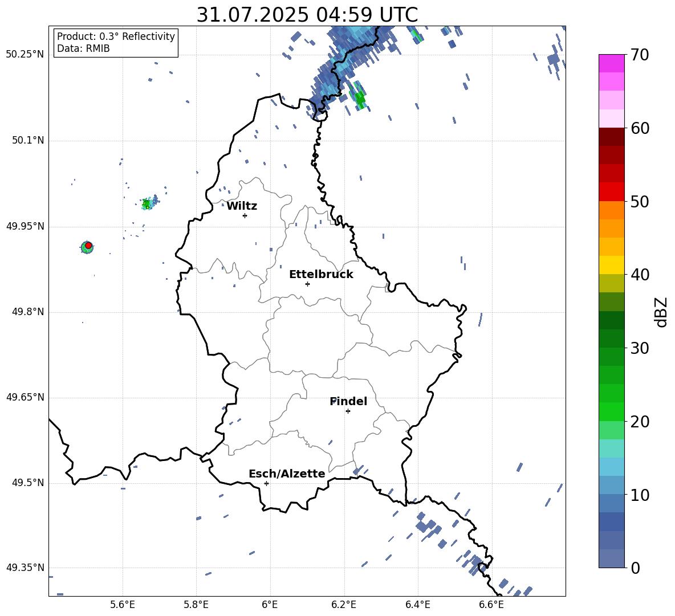Click the colorbar '20' tick label
Viewport: 675px width, 616px height.
pyautogui.click(x=640, y=422)
